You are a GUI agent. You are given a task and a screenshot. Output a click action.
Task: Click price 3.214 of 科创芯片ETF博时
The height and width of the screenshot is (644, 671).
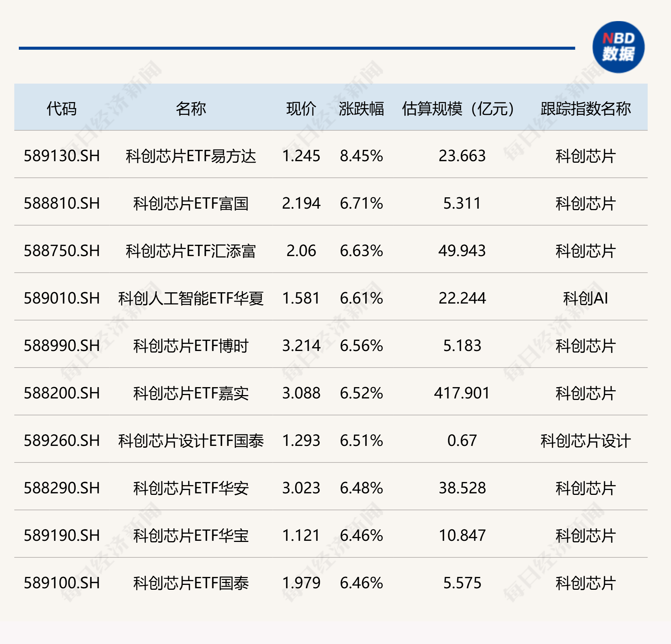pos(300,347)
